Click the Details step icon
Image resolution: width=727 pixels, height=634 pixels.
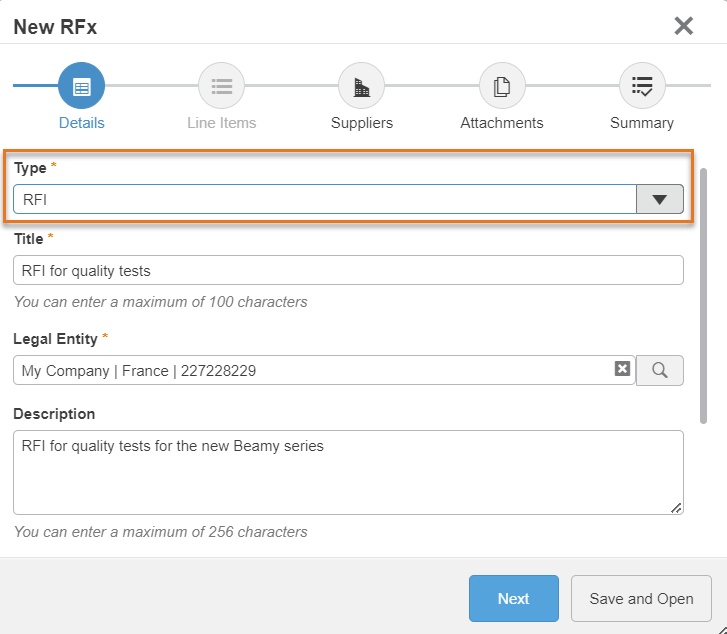pyautogui.click(x=81, y=87)
